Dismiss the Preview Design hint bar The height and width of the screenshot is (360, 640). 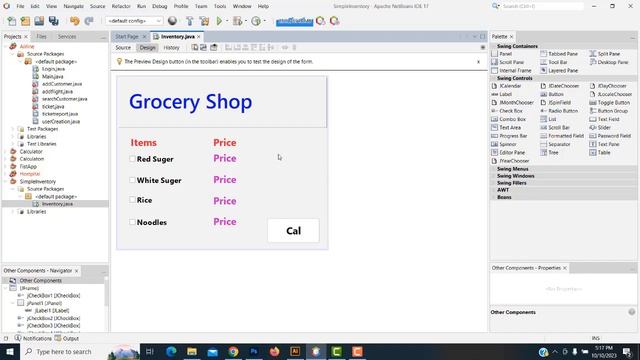click(x=478, y=62)
